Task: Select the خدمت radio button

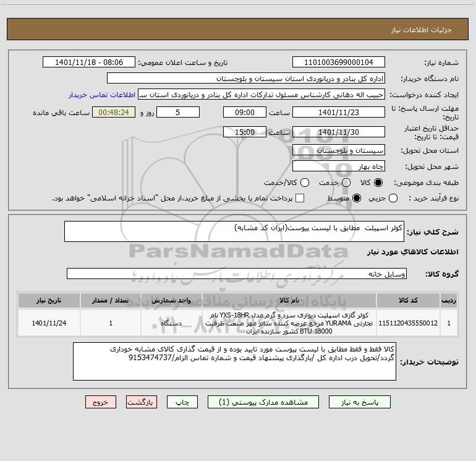Action: tap(346, 183)
